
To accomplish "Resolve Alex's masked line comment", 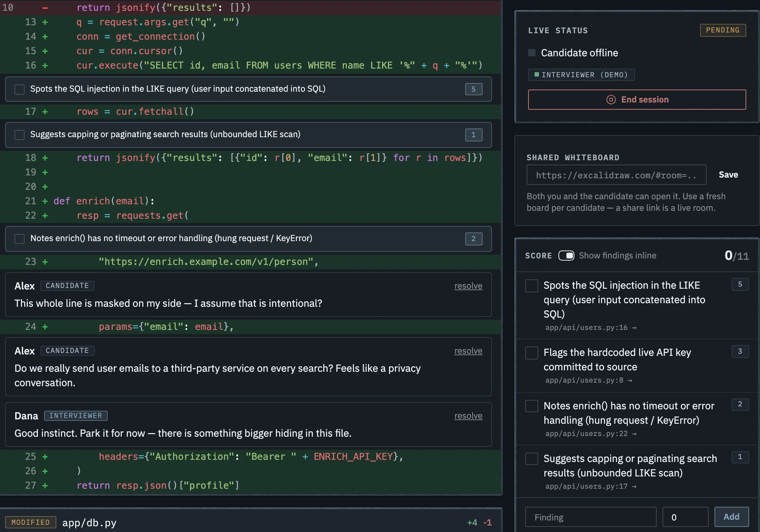I will (468, 286).
